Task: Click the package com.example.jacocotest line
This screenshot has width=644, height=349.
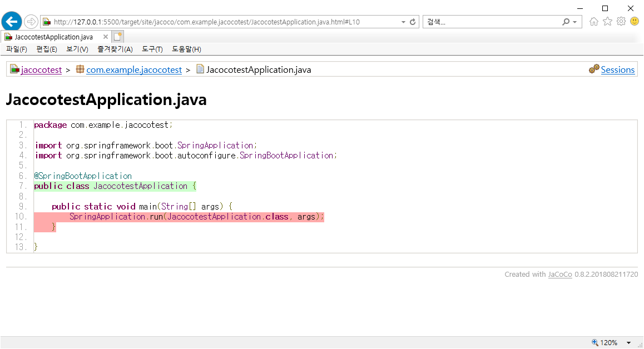Action: [103, 125]
